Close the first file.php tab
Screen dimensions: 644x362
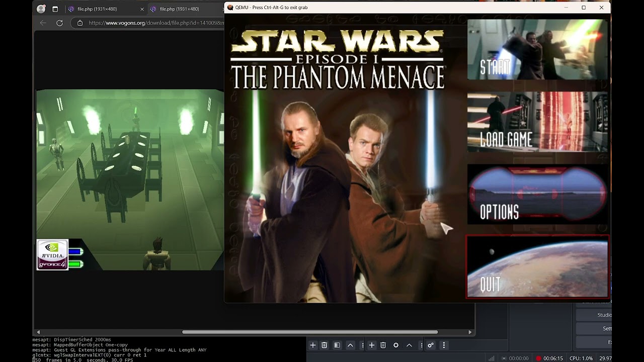point(142,9)
